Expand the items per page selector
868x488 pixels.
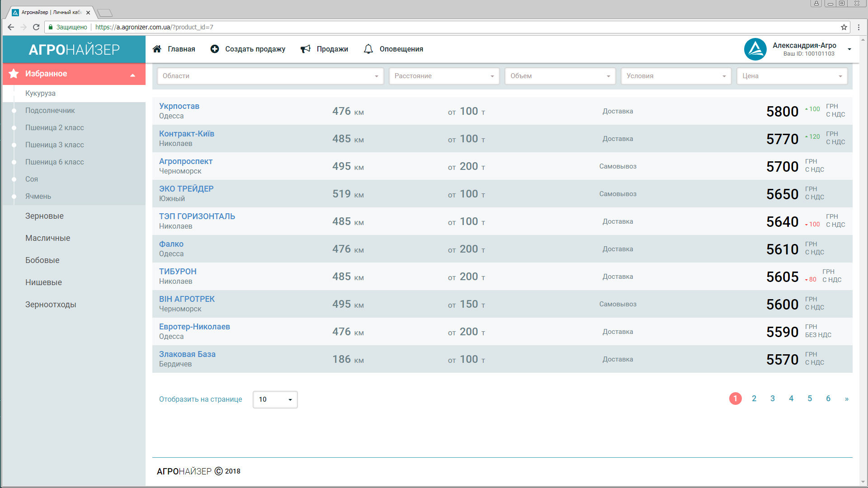(275, 399)
